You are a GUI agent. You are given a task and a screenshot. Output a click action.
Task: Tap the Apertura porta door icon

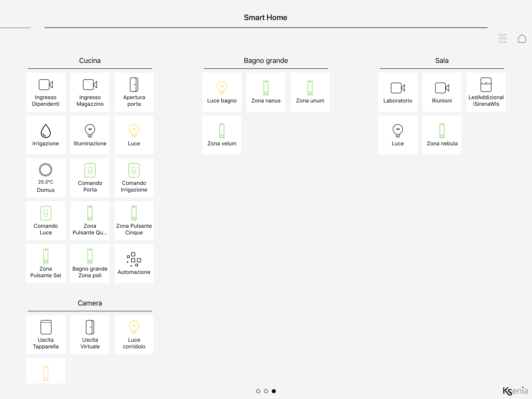(134, 85)
